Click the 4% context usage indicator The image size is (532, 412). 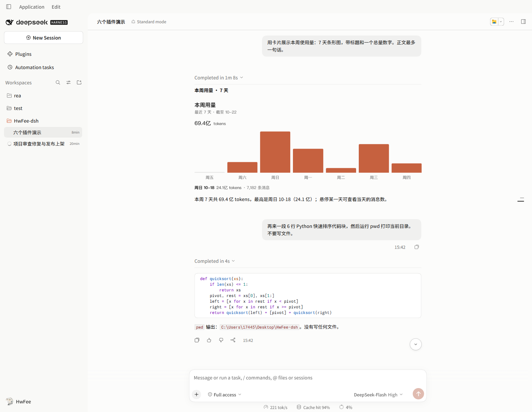(x=346, y=407)
